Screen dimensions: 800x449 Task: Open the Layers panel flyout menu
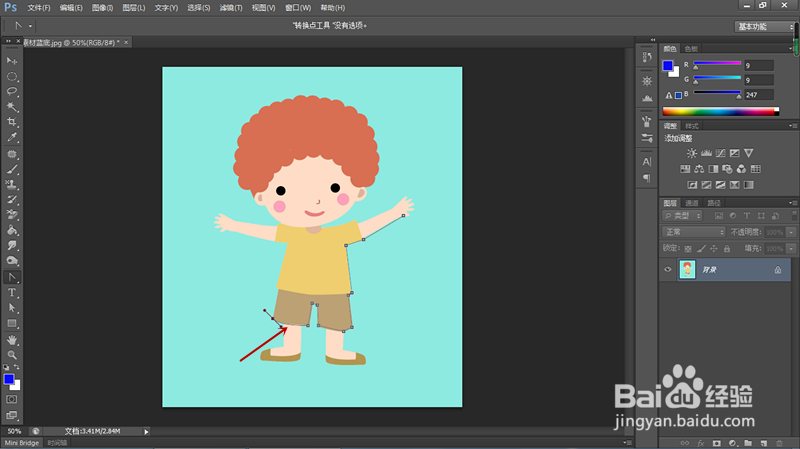(x=791, y=203)
